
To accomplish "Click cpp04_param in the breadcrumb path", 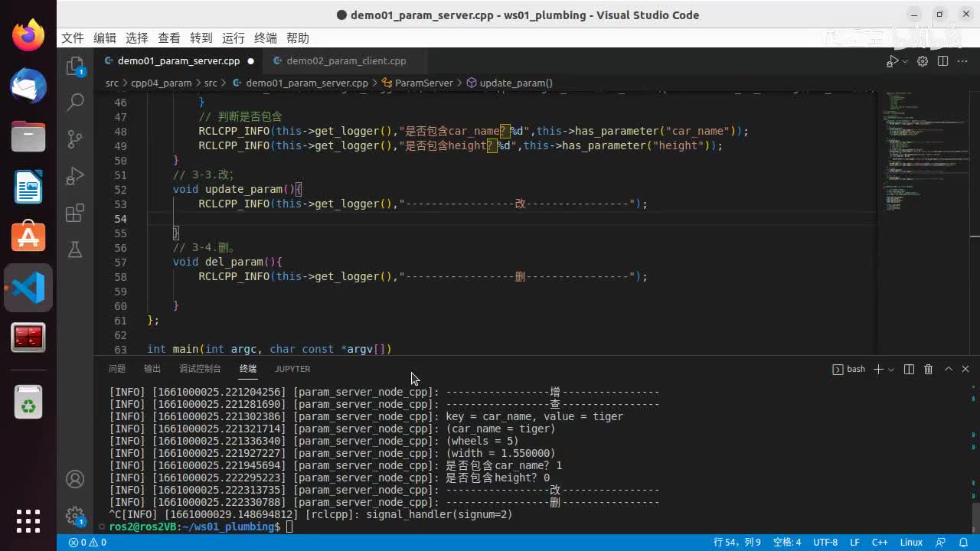I will point(161,83).
